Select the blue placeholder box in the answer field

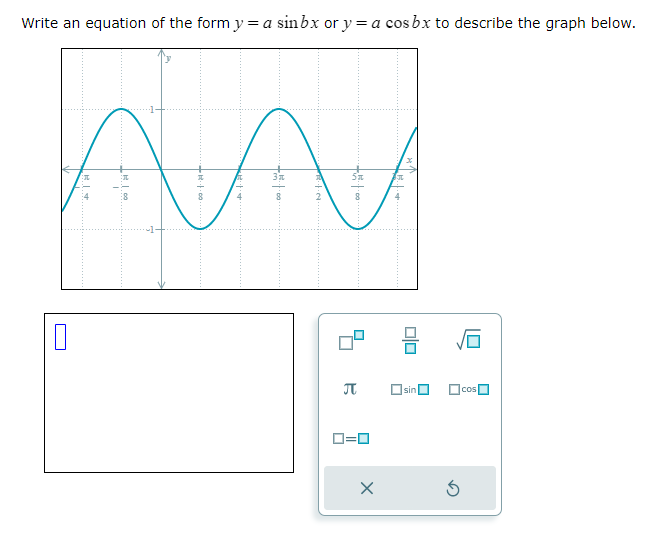(x=60, y=337)
